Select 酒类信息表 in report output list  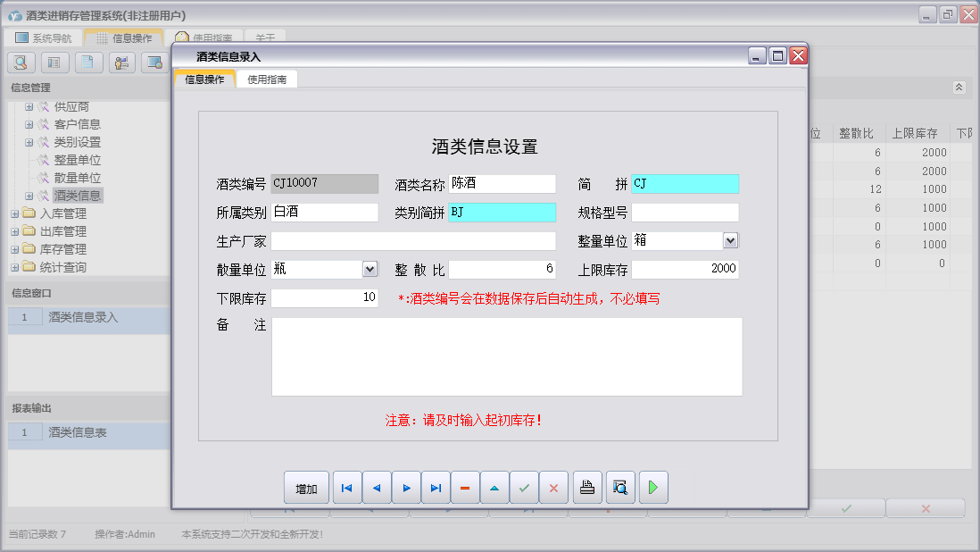pos(78,432)
